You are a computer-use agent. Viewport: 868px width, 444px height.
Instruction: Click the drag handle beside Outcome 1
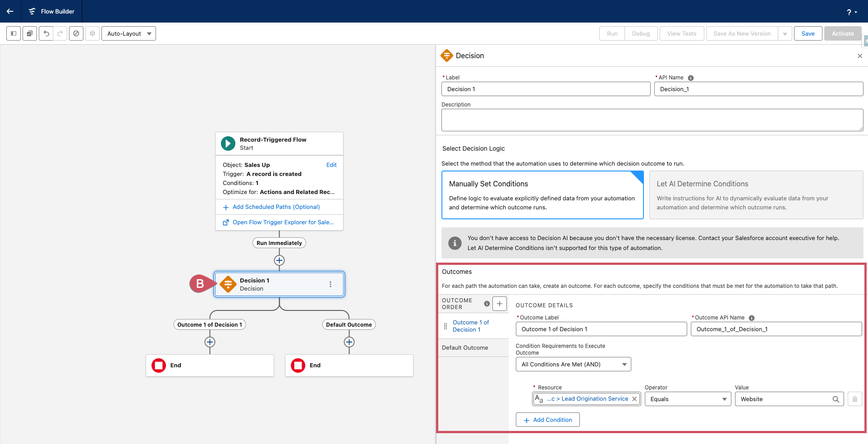click(445, 326)
